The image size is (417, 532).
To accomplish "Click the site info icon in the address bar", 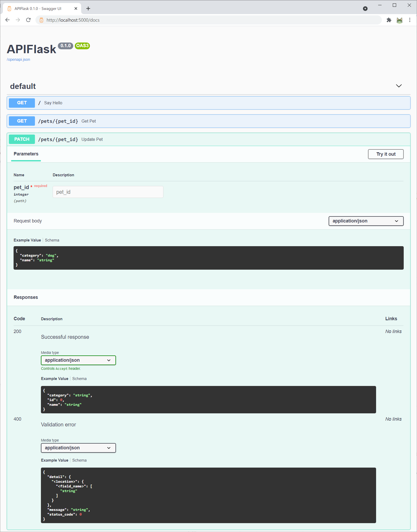I will (x=41, y=20).
